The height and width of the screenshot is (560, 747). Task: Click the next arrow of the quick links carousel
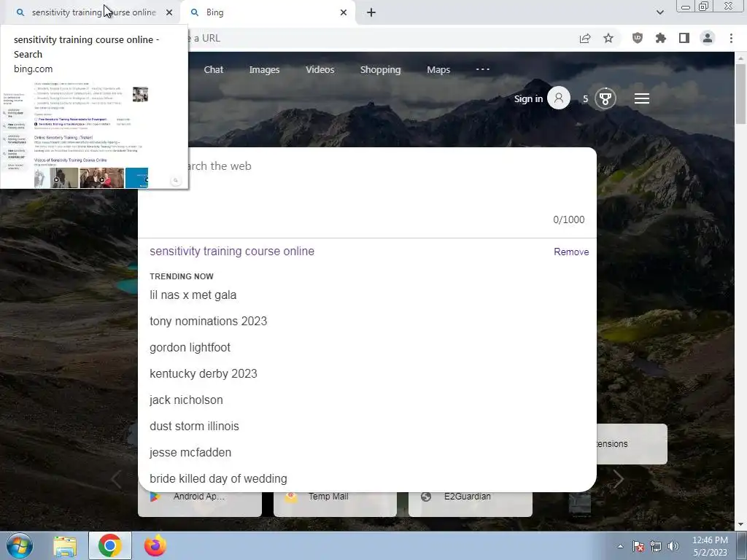618,479
